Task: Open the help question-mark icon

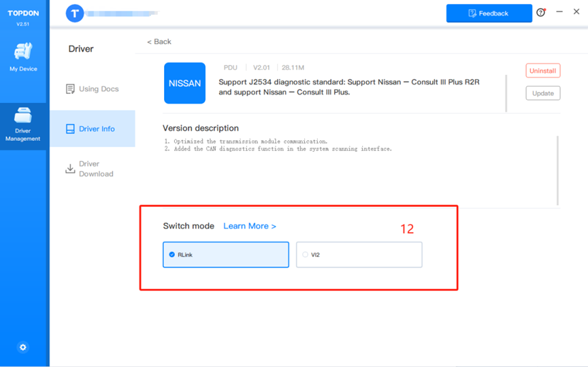Action: pos(541,12)
